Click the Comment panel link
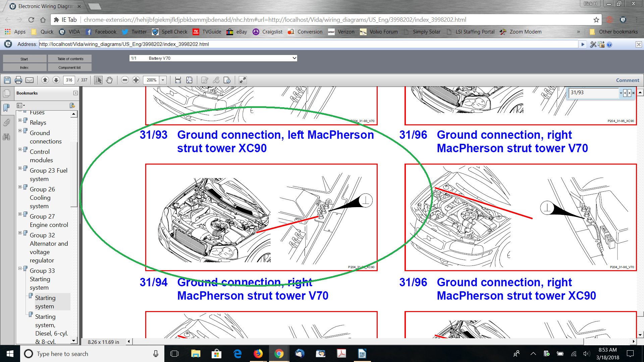The height and width of the screenshot is (362, 644). pos(627,80)
